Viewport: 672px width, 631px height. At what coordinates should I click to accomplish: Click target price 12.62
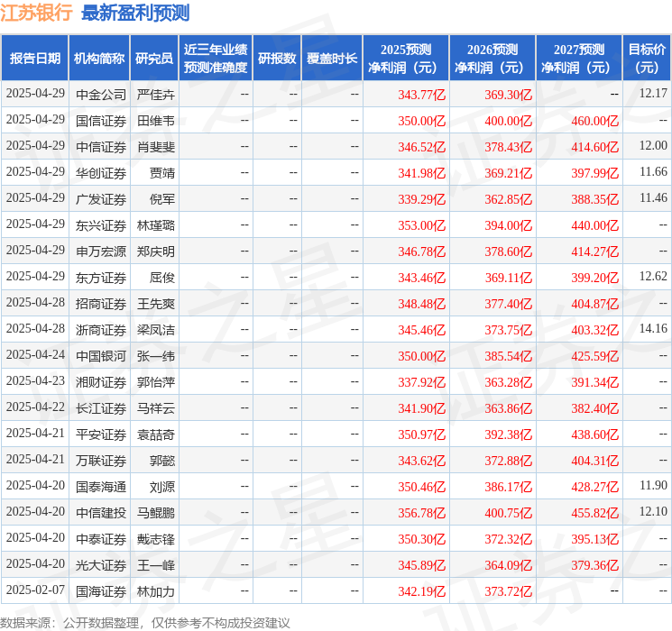pyautogui.click(x=653, y=277)
